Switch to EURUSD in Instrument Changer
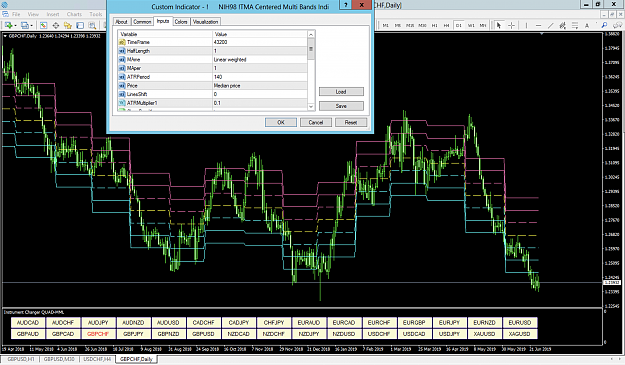 (x=520, y=322)
